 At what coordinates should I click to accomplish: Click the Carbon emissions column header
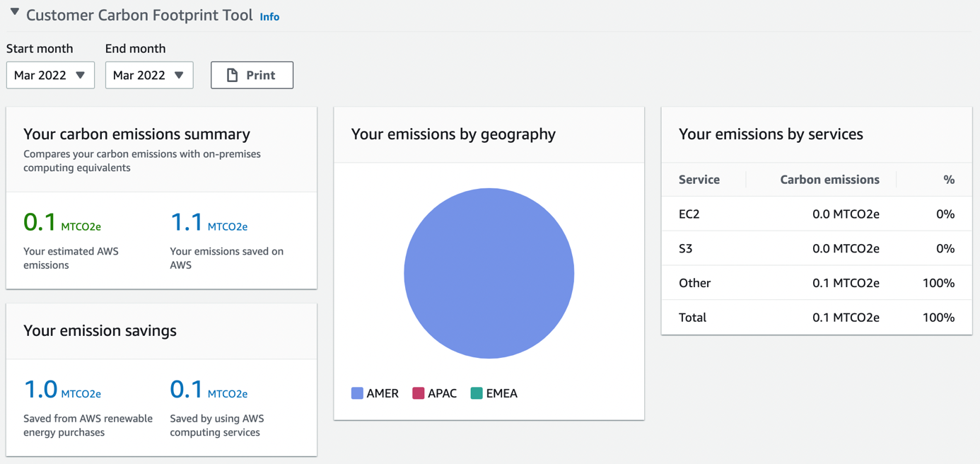(829, 179)
